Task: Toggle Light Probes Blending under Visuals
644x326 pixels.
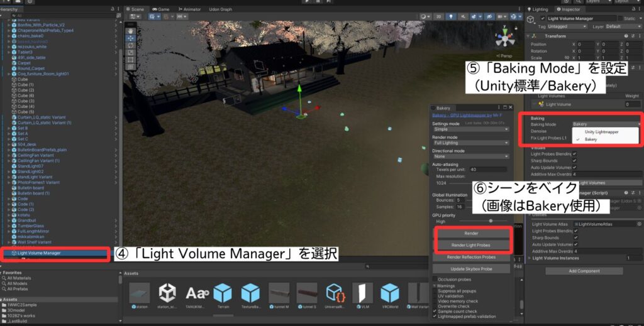Action: [575, 154]
